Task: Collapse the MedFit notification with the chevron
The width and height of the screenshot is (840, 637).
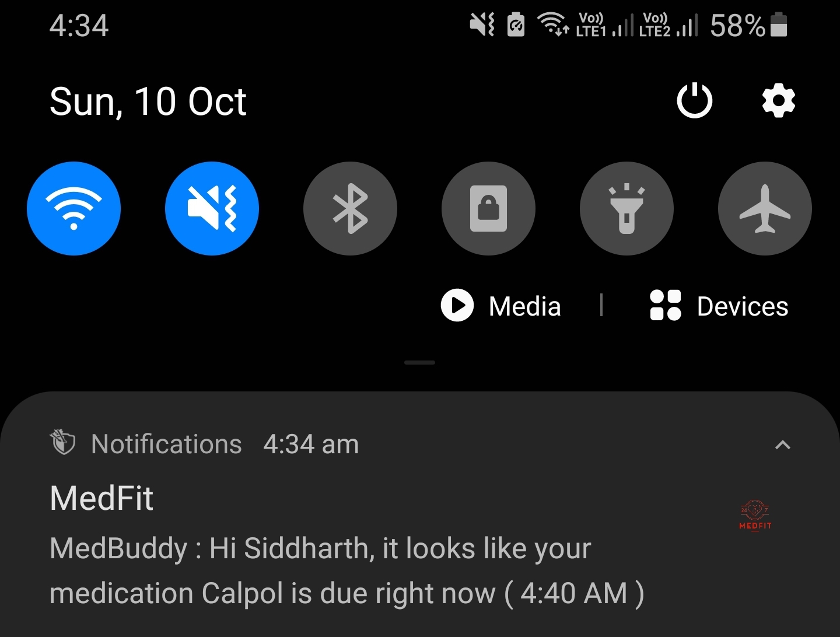Action: coord(782,445)
